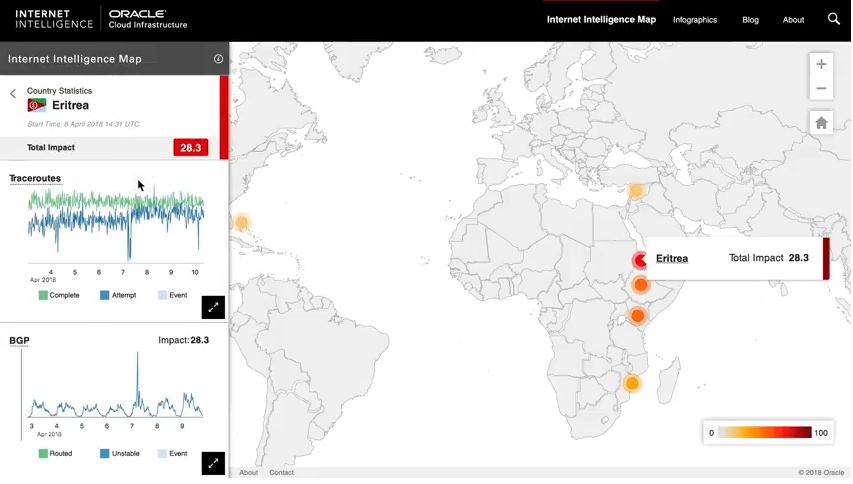Reset map to home view
This screenshot has height=484, width=853.
(821, 123)
